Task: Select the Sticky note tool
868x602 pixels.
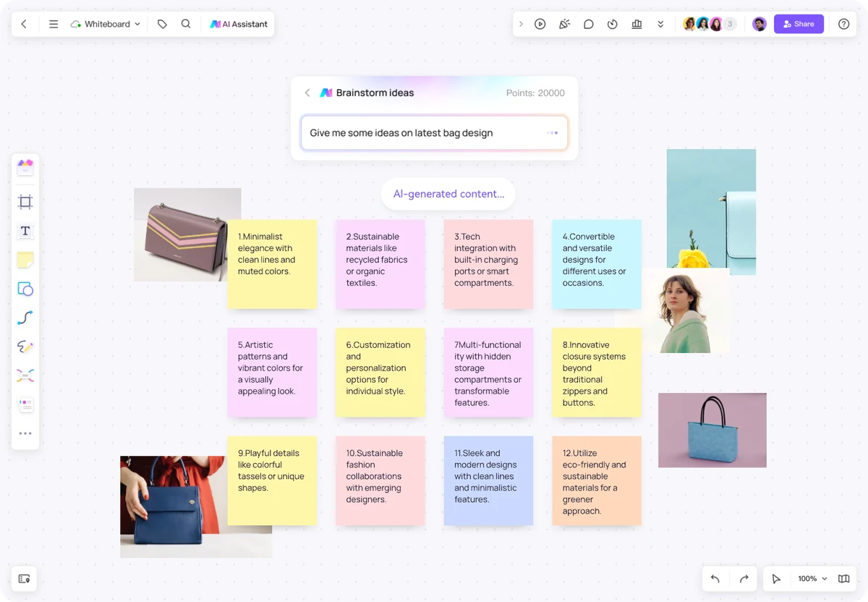Action: click(25, 260)
